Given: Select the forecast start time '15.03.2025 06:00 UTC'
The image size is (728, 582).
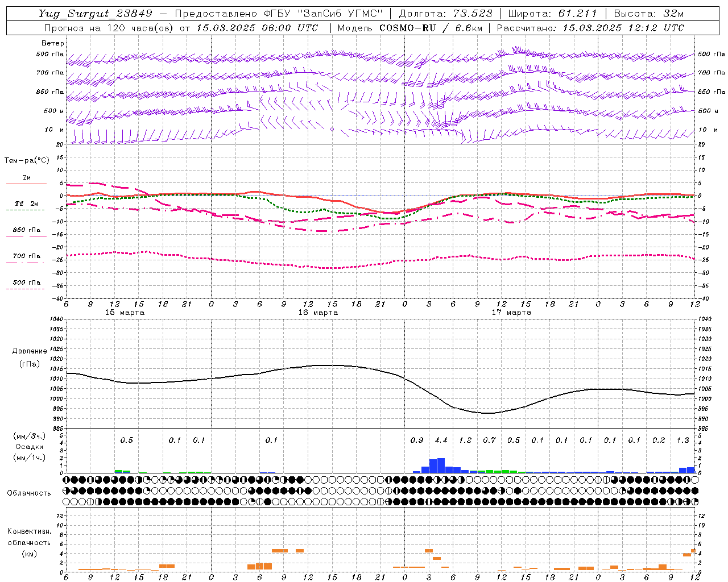Looking at the screenshot, I should [257, 28].
